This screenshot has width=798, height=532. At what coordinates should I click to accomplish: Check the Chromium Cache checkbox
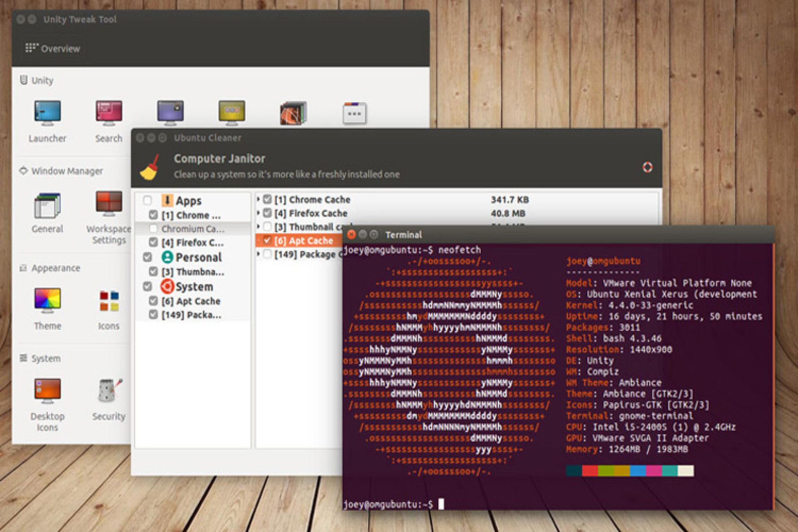coord(153,229)
